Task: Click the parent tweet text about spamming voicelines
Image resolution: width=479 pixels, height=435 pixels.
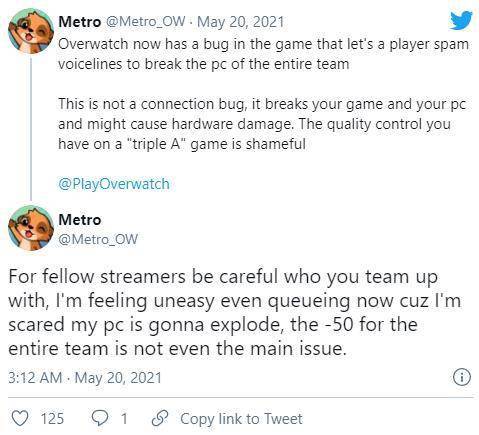Action: coord(263,54)
